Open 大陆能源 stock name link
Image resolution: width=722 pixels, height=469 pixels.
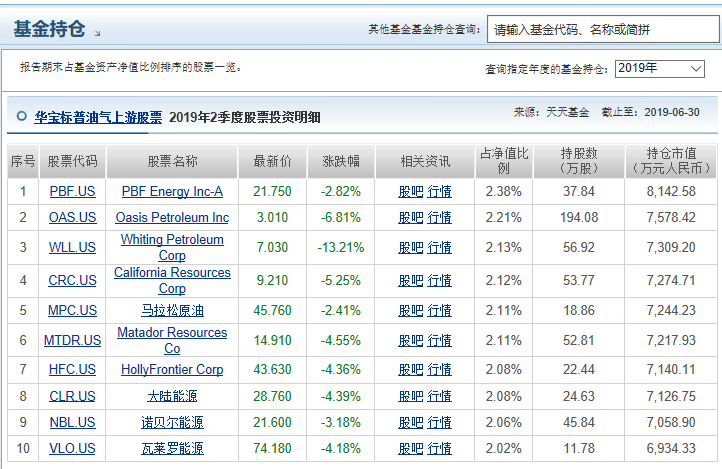click(x=172, y=396)
